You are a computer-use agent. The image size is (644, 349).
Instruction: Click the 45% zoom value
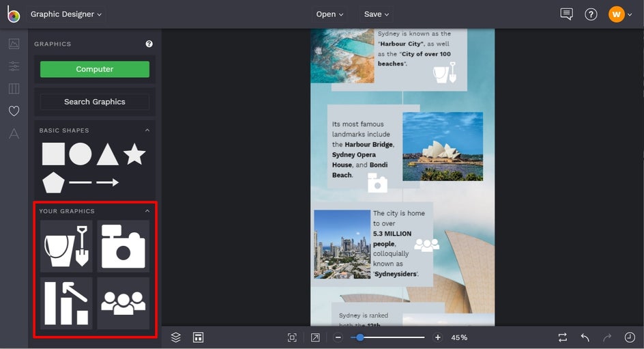(459, 337)
